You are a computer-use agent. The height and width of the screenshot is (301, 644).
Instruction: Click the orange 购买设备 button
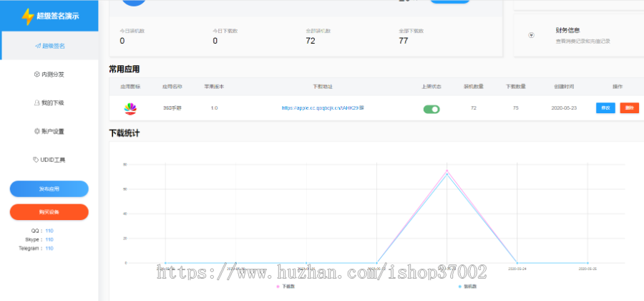pos(49,211)
